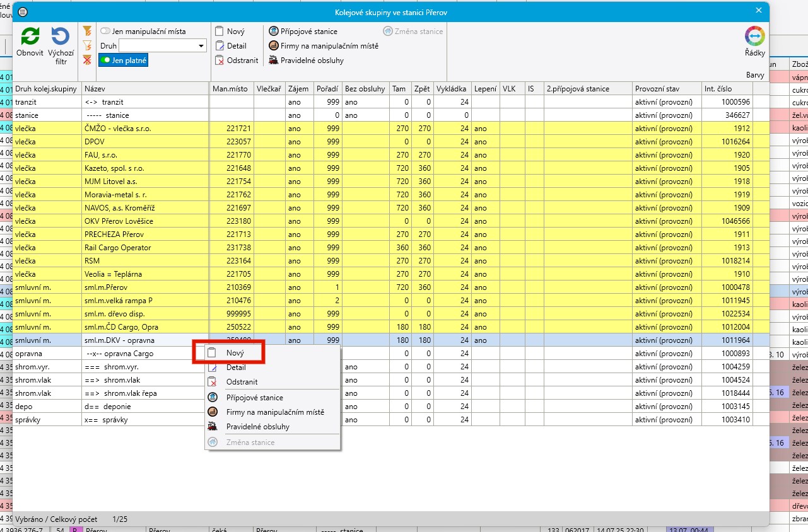
Task: Choose Odstranit from the context menu
Action: point(242,382)
